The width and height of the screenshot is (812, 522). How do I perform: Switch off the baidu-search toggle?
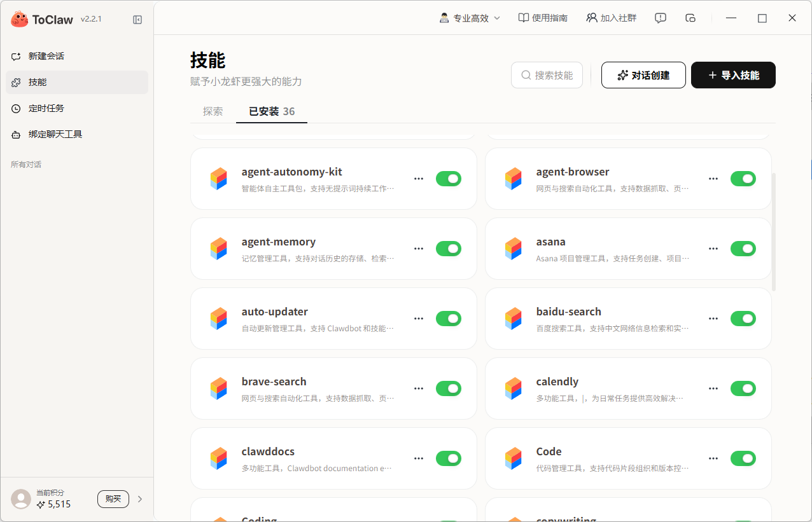[743, 319]
